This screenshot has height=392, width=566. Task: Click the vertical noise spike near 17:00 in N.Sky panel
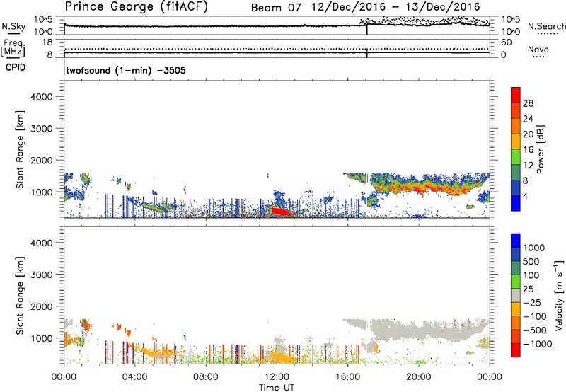[367, 28]
